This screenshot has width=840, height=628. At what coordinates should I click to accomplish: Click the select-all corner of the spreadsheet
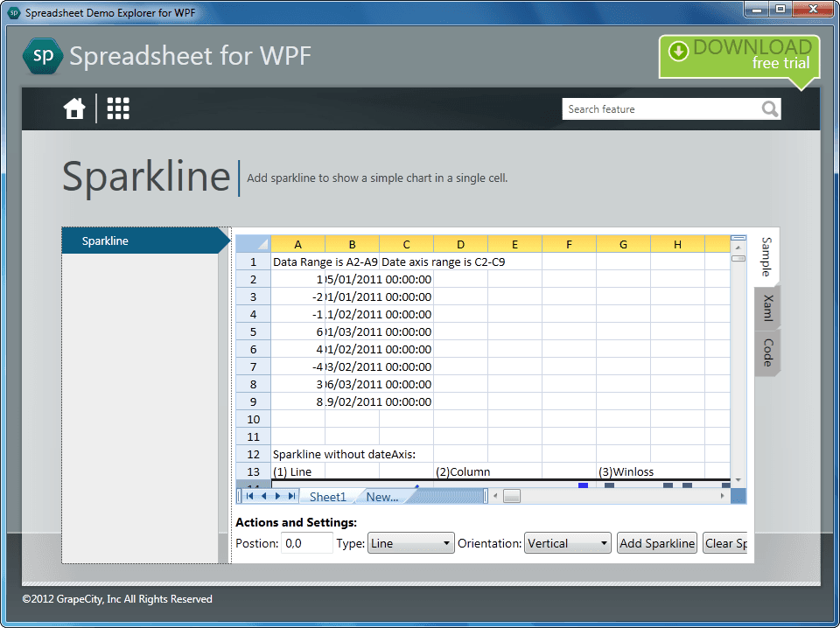pos(254,244)
